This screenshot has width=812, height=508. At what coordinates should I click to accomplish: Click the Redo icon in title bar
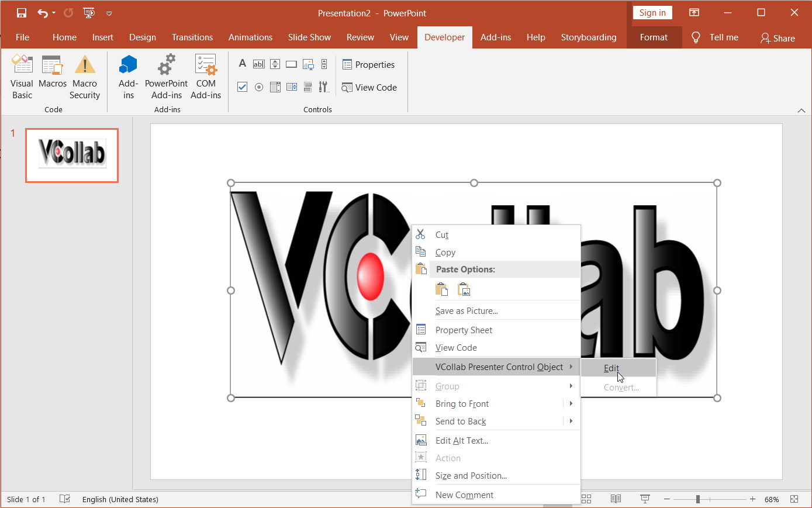coord(69,13)
